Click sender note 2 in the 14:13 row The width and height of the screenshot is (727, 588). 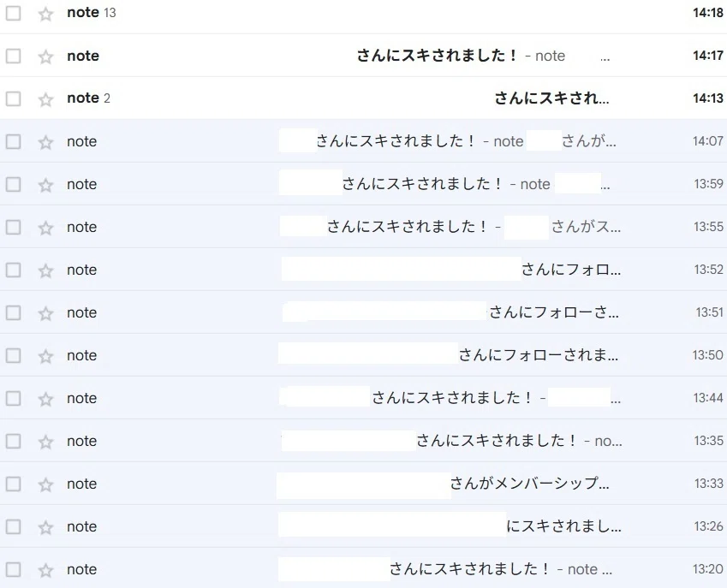[x=88, y=98]
